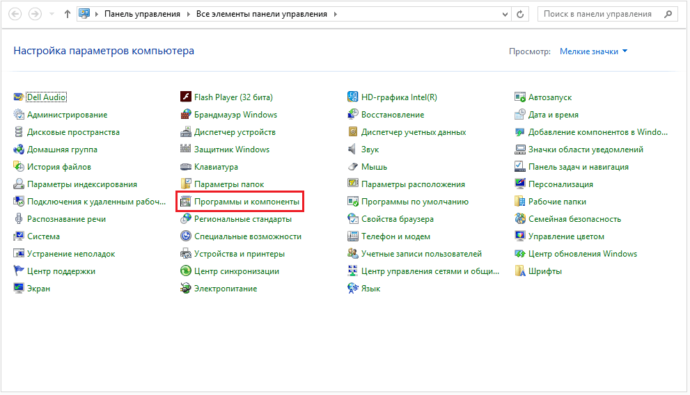The height and width of the screenshot is (395, 690).
Task: Refresh the control panel view
Action: (x=520, y=14)
